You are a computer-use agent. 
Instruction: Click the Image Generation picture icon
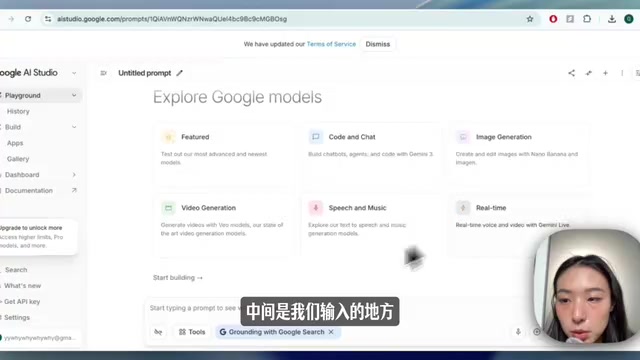(463, 137)
